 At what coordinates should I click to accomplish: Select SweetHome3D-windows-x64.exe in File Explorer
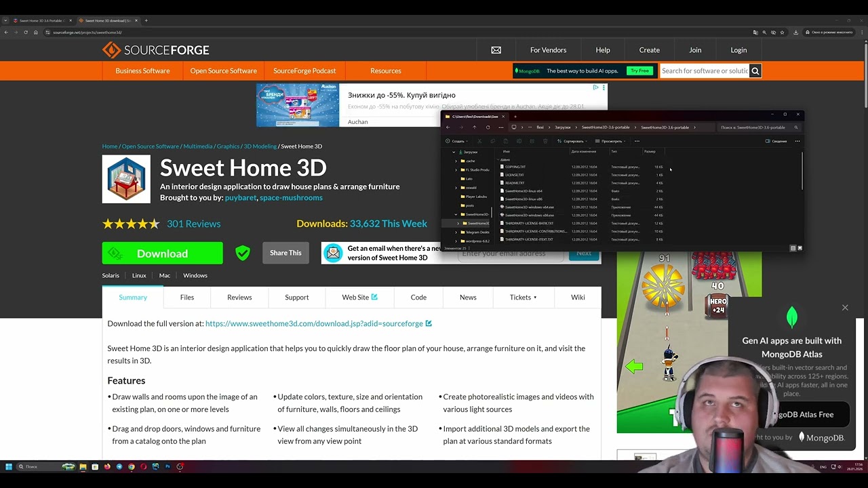click(x=530, y=207)
